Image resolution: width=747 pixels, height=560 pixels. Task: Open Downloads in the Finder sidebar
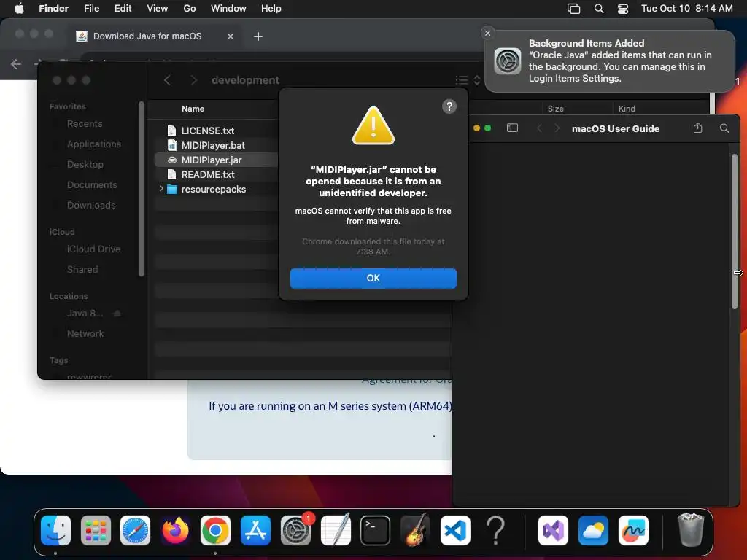coord(91,206)
